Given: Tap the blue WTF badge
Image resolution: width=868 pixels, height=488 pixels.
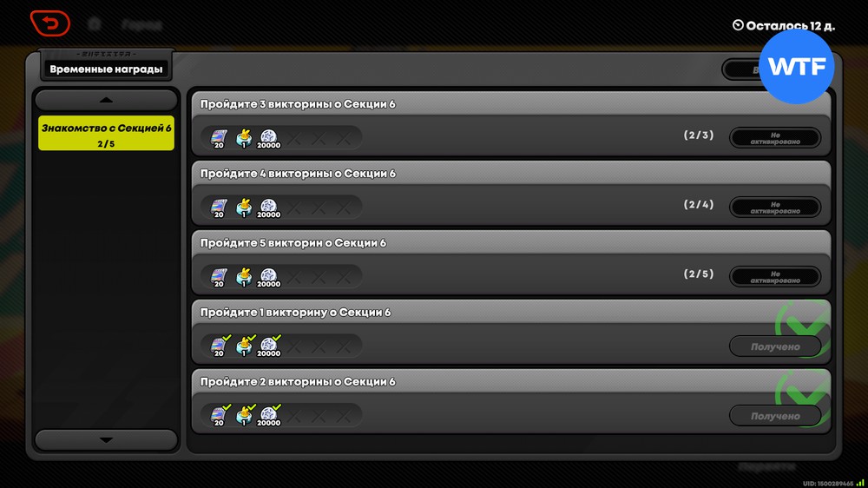Looking at the screenshot, I should pos(797,67).
